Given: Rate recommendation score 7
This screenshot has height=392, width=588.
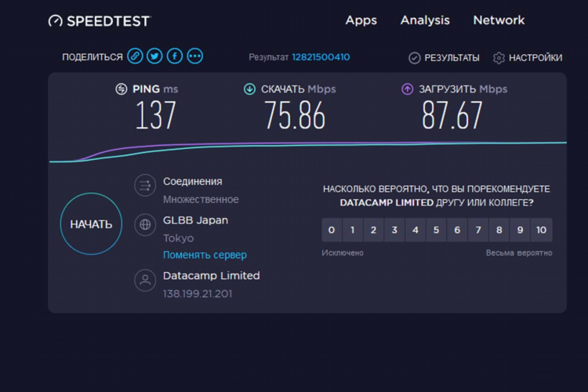Looking at the screenshot, I should (x=478, y=230).
